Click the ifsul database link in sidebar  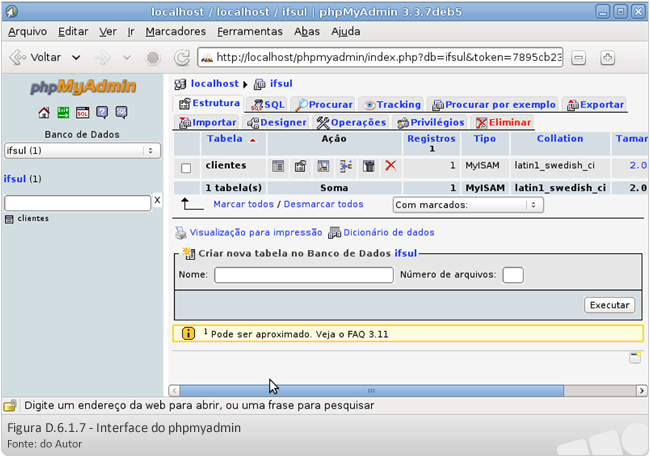[15, 179]
